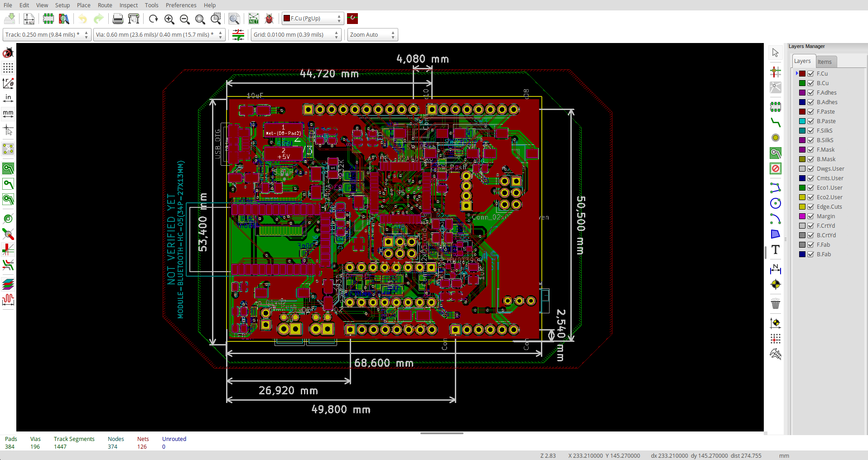Uncheck the Edge.Cuts layer checkbox
The width and height of the screenshot is (868, 460).
(x=811, y=206)
